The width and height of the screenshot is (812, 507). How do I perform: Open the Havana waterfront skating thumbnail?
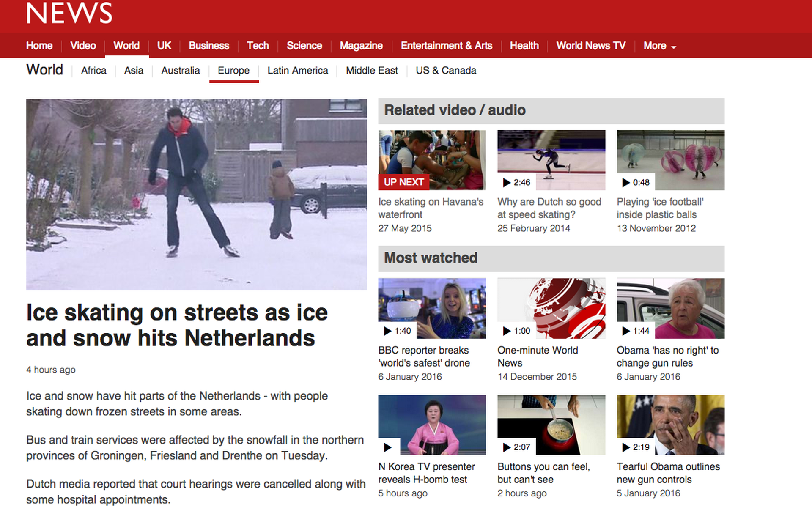pyautogui.click(x=432, y=160)
